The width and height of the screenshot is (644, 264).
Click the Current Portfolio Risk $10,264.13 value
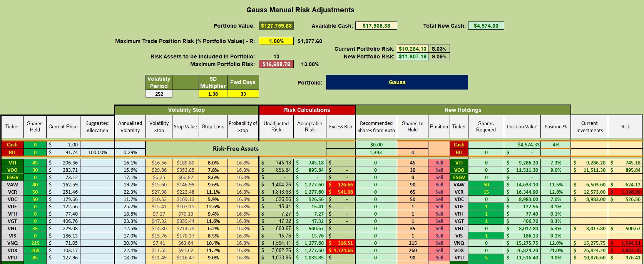[x=412, y=49]
